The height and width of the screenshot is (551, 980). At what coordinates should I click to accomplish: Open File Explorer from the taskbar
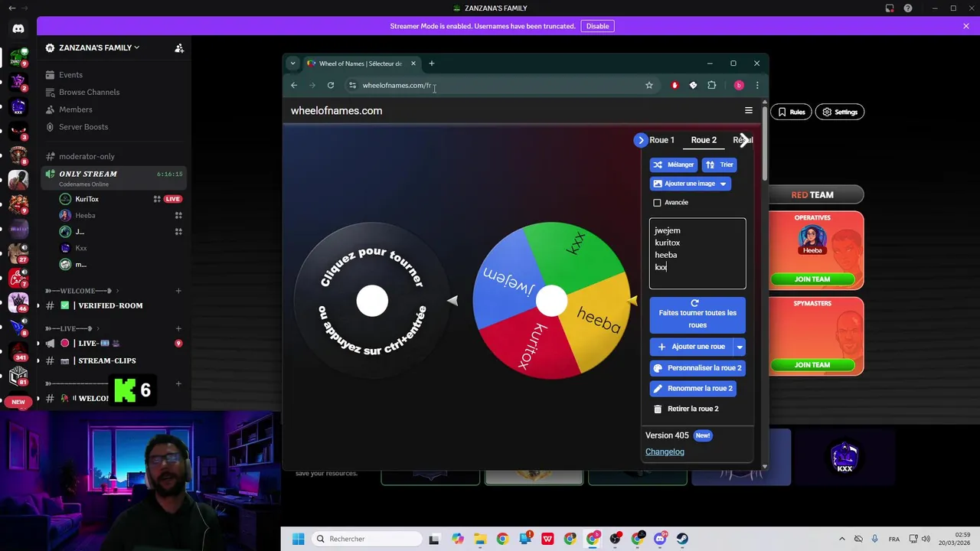(x=480, y=539)
